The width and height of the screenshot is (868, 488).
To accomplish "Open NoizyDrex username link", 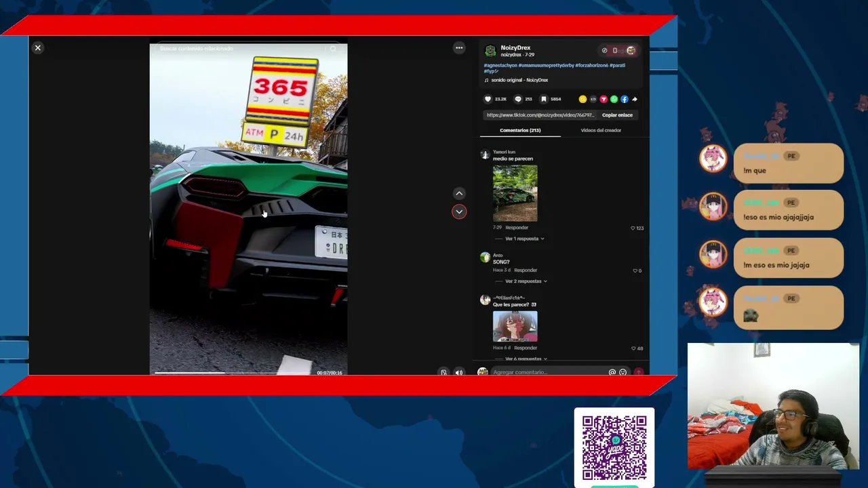I will pos(515,47).
